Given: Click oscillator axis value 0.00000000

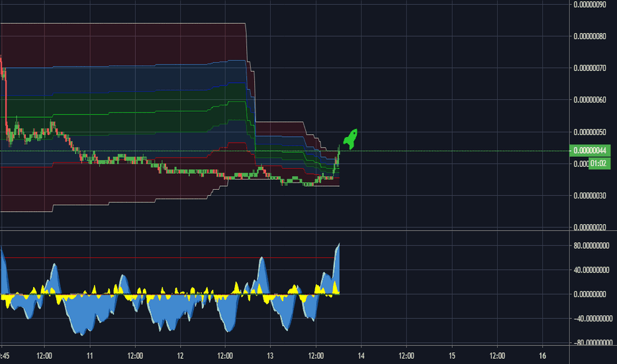Looking at the screenshot, I should click(x=589, y=295).
